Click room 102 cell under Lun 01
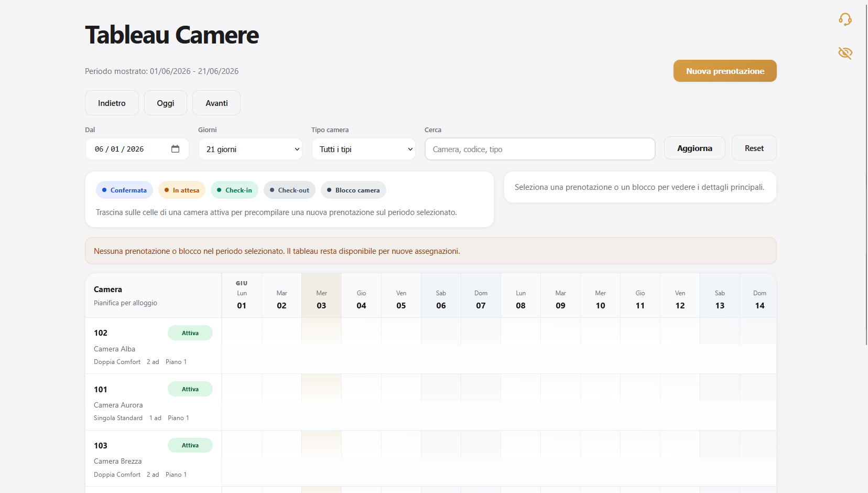Viewport: 868px width, 493px height. click(x=242, y=331)
